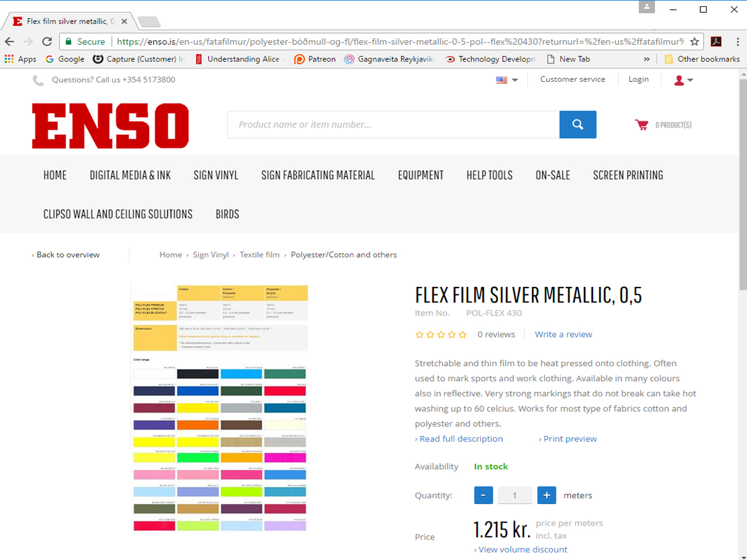Bookmark this page with star icon
This screenshot has width=747, height=560.
coord(695,41)
